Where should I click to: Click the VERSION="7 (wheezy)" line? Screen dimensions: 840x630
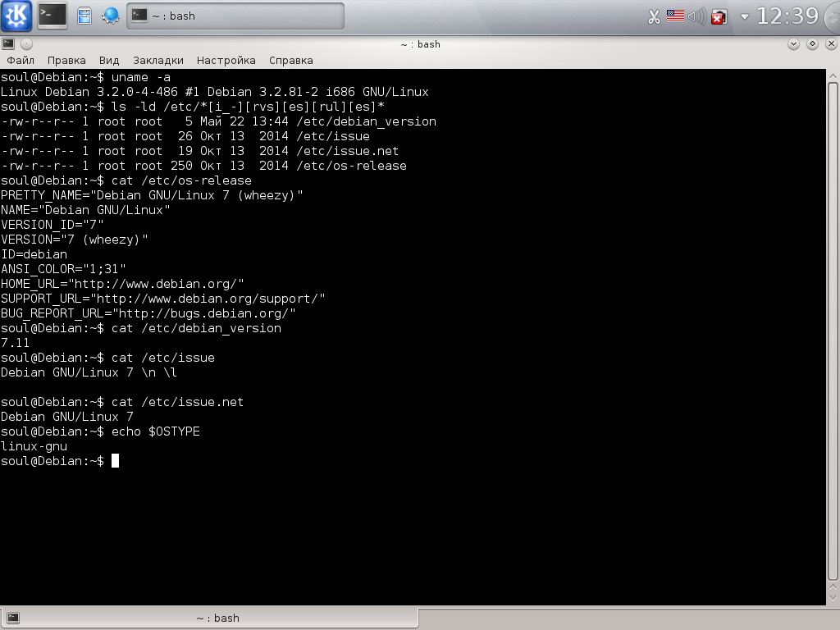[x=74, y=240]
